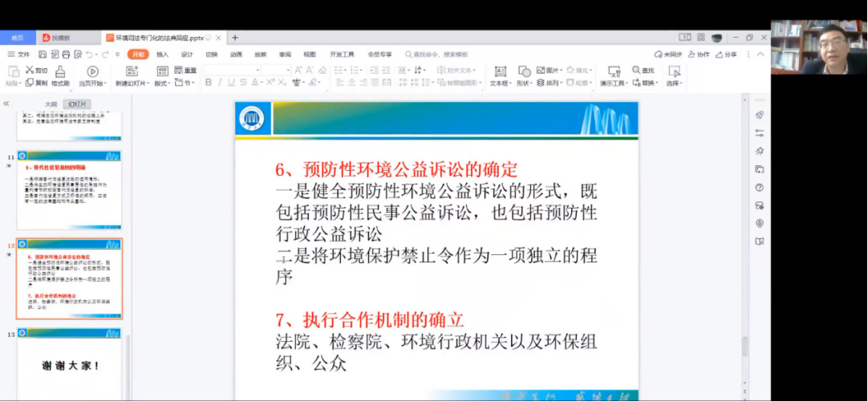Click the Start (开始) ribbon tab
This screenshot has height=402, width=868.
pos(138,55)
